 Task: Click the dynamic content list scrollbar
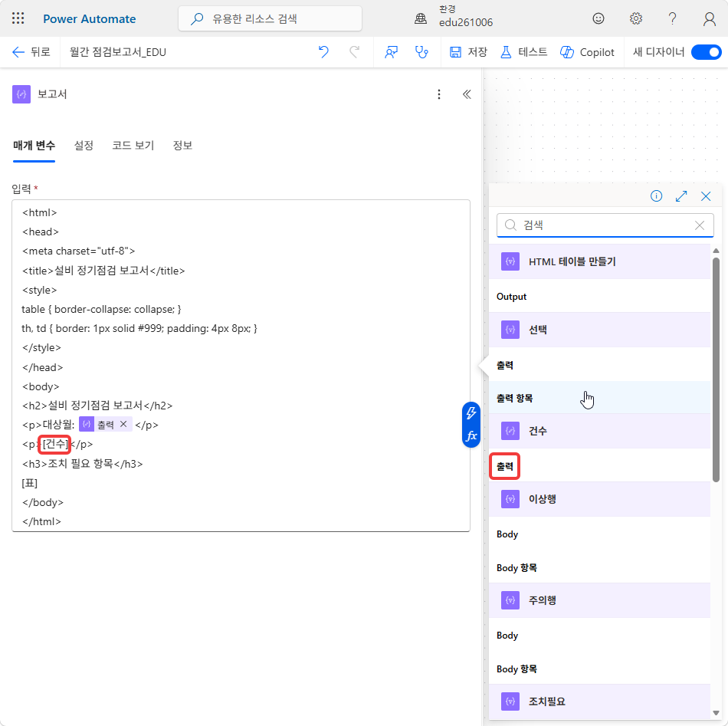click(716, 370)
